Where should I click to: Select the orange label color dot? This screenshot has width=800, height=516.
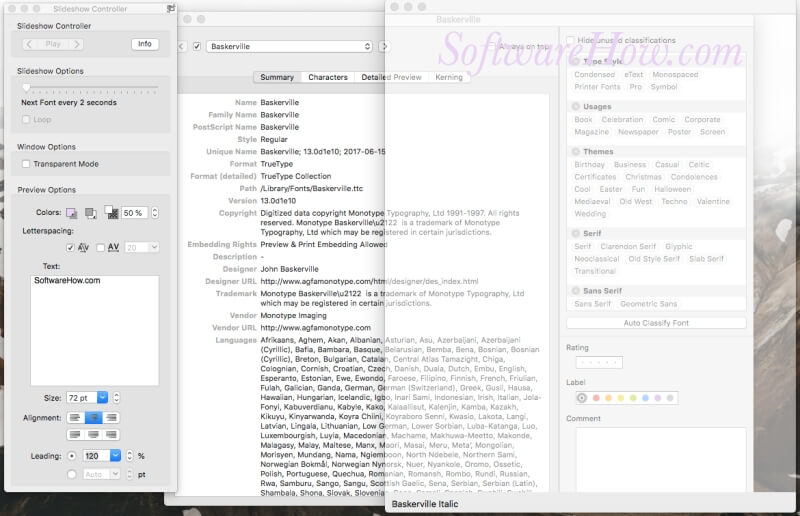(x=608, y=398)
